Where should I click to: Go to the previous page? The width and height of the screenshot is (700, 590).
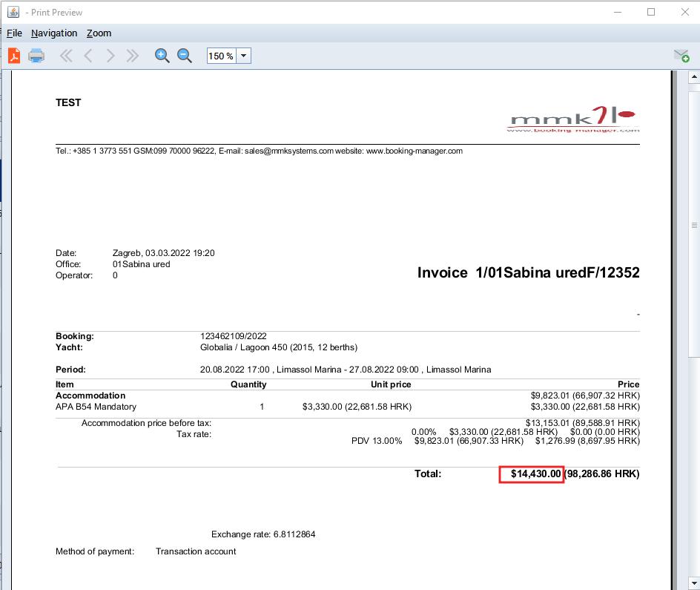pos(87,55)
